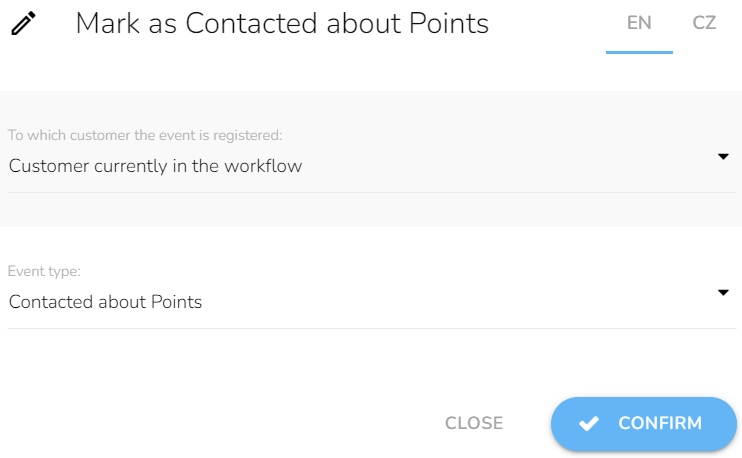Click the grey CLOSE text link
Image resolution: width=742 pixels, height=458 pixels.
pos(474,423)
